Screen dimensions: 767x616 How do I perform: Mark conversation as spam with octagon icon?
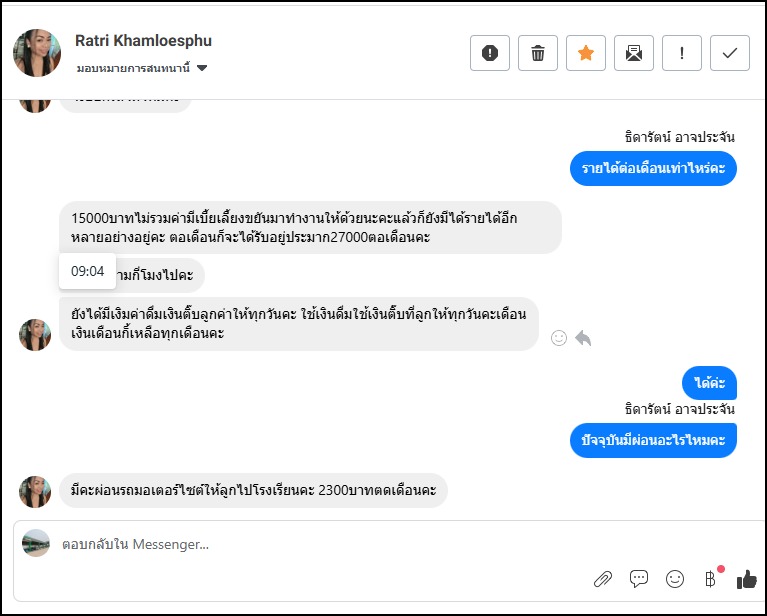coord(490,53)
